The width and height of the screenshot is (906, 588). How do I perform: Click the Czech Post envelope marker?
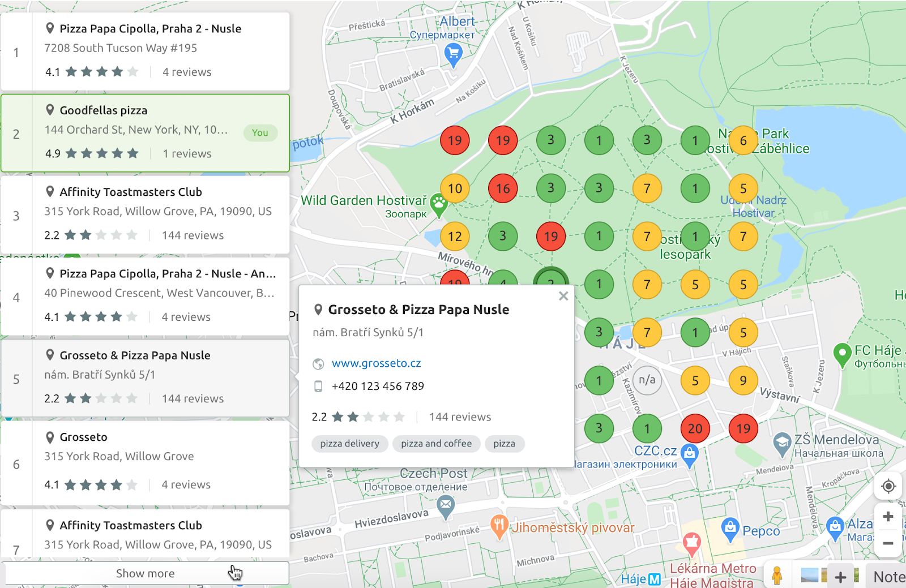pyautogui.click(x=447, y=503)
